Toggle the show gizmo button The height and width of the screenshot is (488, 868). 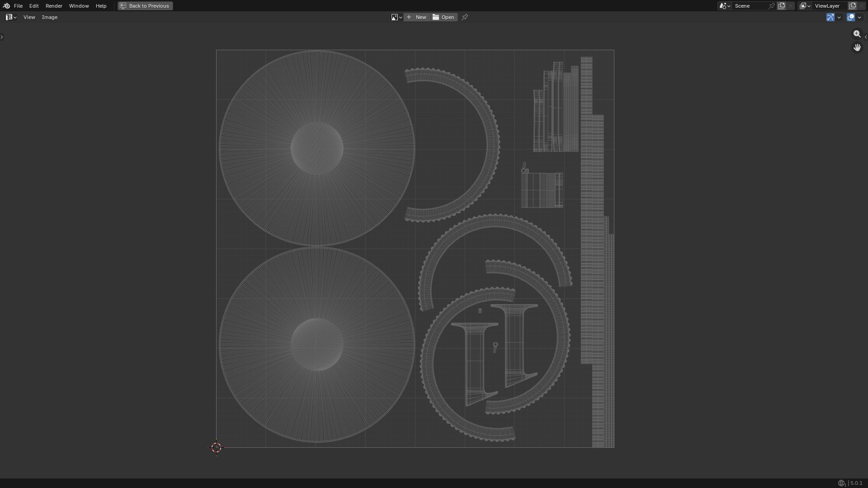point(830,17)
